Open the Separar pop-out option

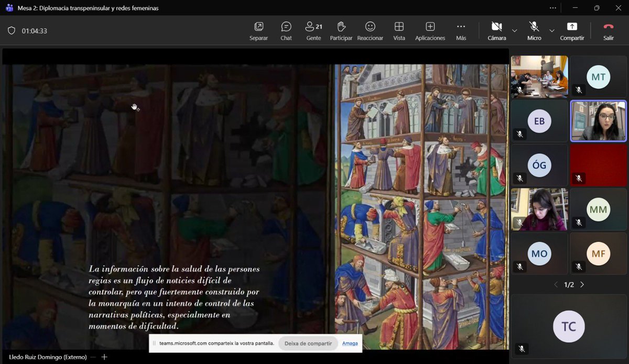point(258,31)
